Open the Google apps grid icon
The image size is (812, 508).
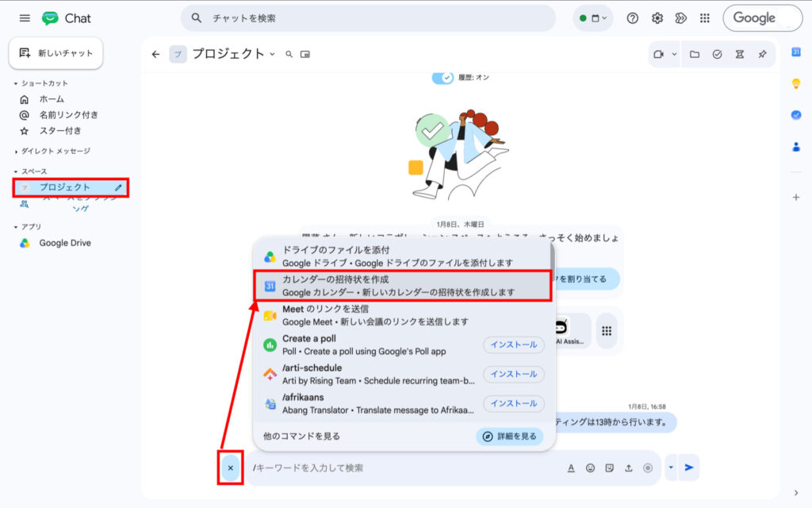pos(705,18)
